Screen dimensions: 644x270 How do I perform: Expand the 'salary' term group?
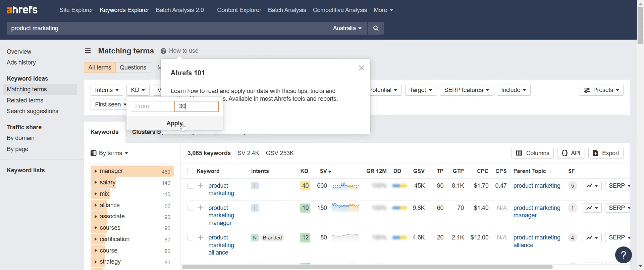coord(96,183)
